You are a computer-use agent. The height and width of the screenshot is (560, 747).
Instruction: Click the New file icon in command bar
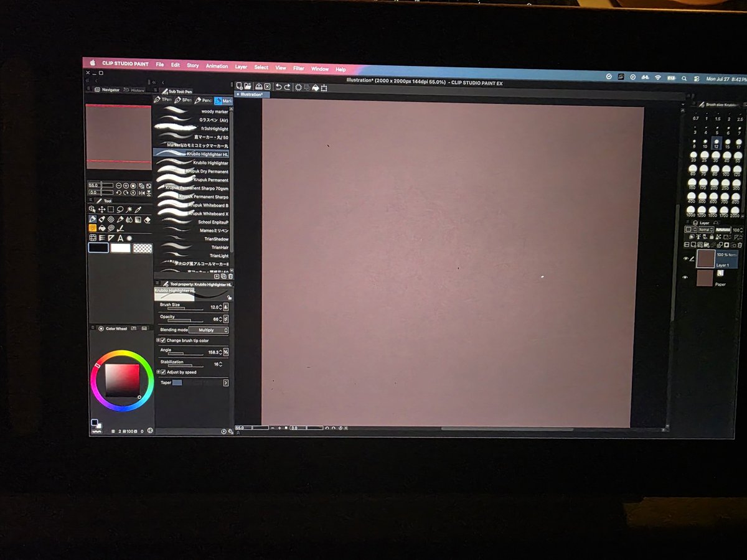(239, 86)
